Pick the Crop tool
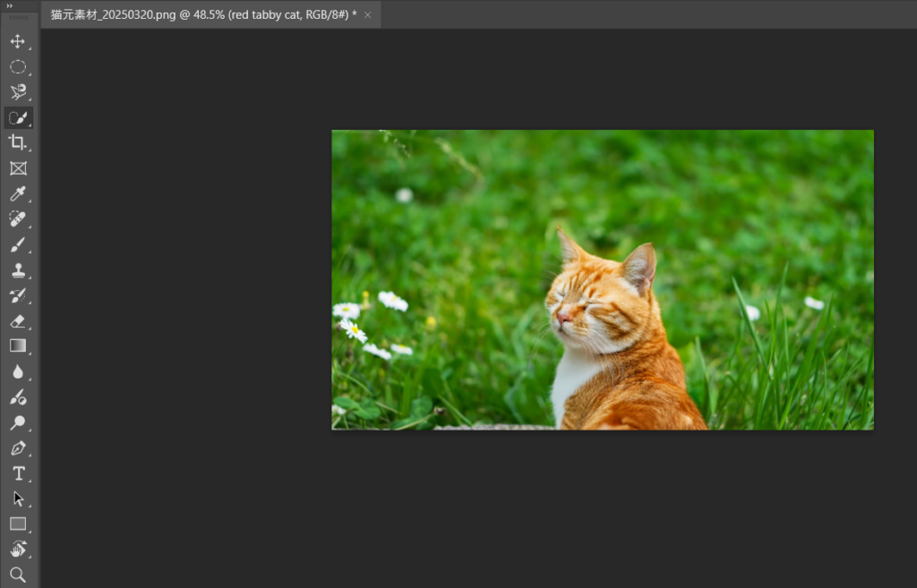The height and width of the screenshot is (588, 917). 18,143
